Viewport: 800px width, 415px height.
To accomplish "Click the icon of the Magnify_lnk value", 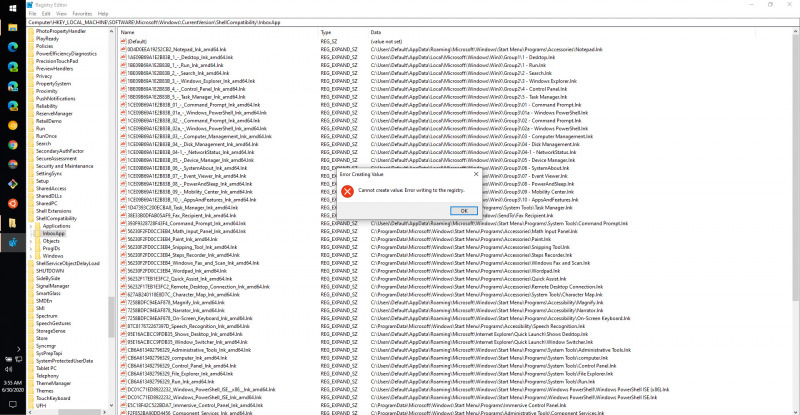I will tap(123, 302).
